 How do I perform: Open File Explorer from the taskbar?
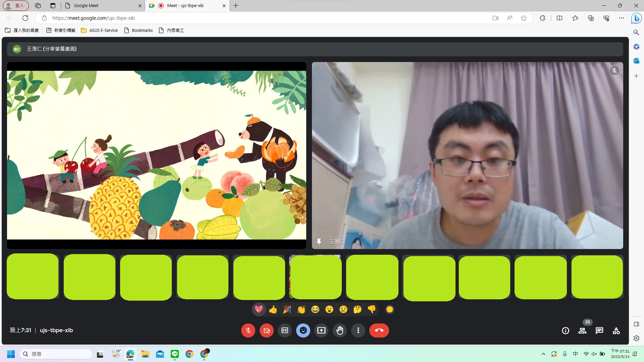(x=145, y=354)
